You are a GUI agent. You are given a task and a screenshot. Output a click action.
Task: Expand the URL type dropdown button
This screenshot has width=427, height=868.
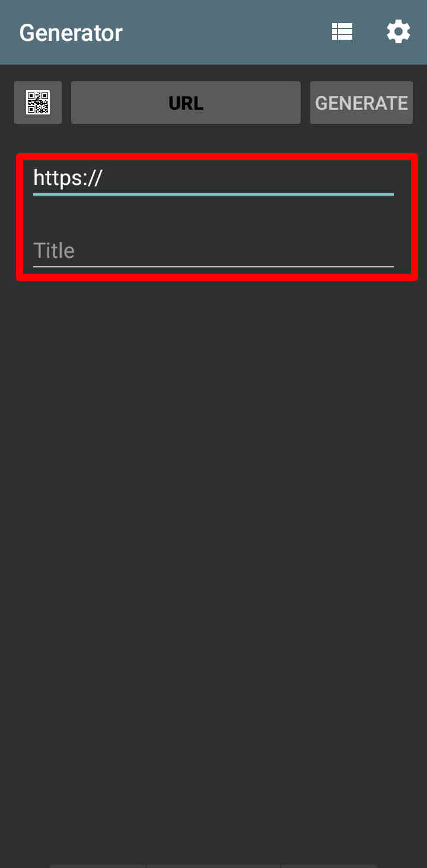(186, 103)
